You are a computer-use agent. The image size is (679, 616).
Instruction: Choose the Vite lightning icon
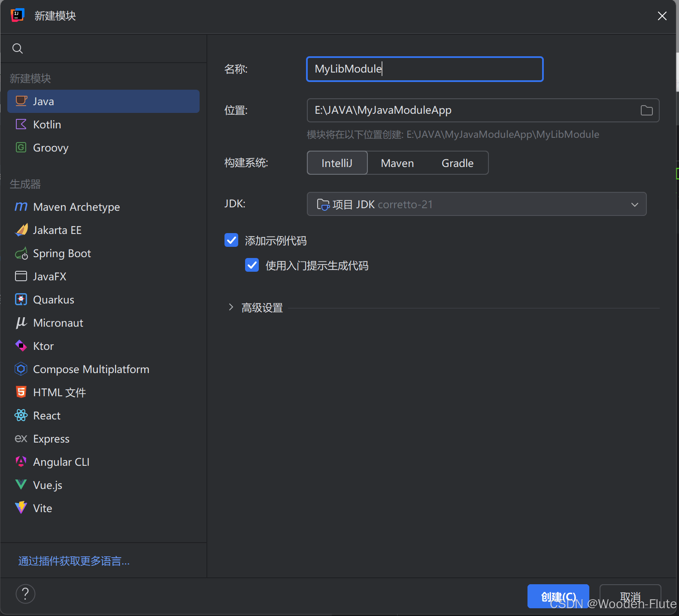21,507
